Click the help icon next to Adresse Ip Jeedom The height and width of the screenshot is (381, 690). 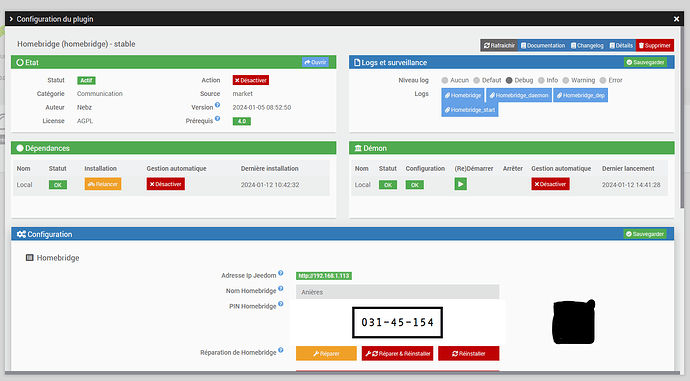[x=281, y=273]
